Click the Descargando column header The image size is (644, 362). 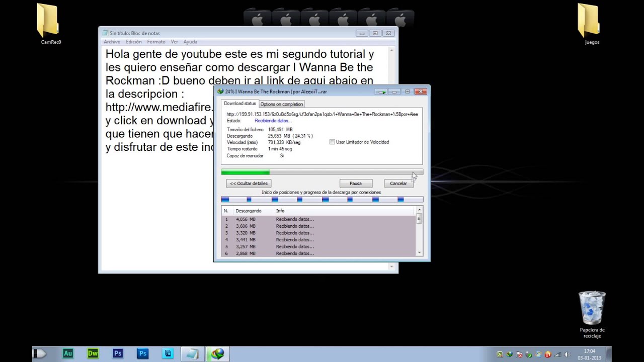[x=254, y=211]
